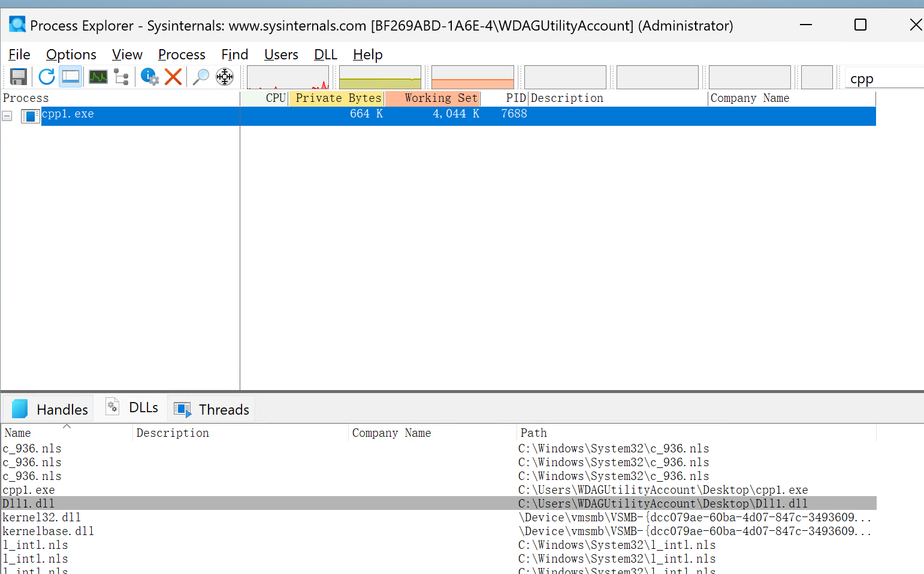Screen dimensions: 924x574
Task: Click the PID value 7688
Action: tap(514, 114)
